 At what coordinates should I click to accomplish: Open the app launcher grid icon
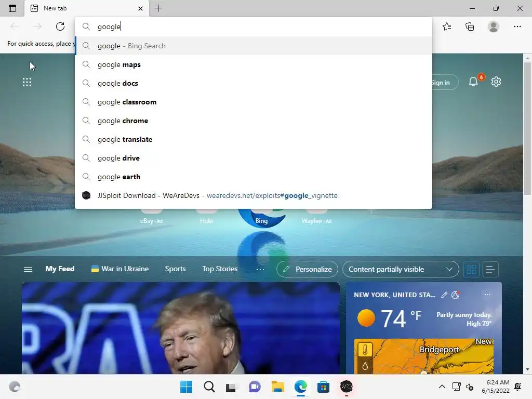pos(27,82)
